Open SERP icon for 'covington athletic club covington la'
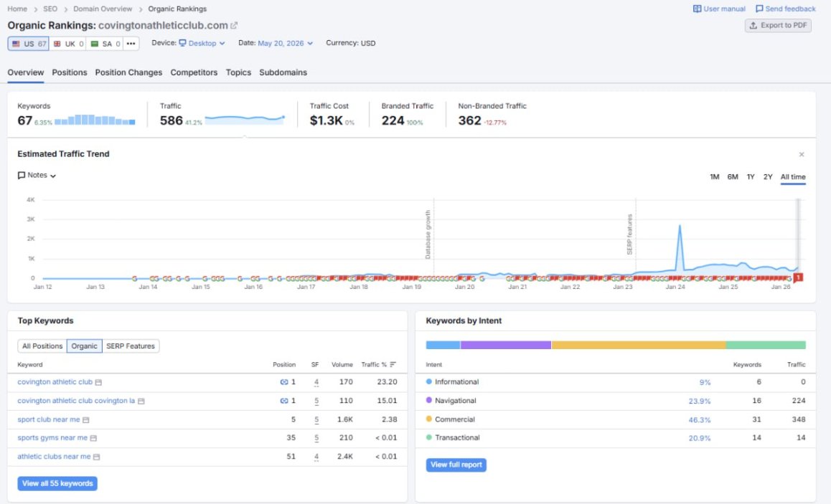The width and height of the screenshot is (831, 504). point(141,401)
